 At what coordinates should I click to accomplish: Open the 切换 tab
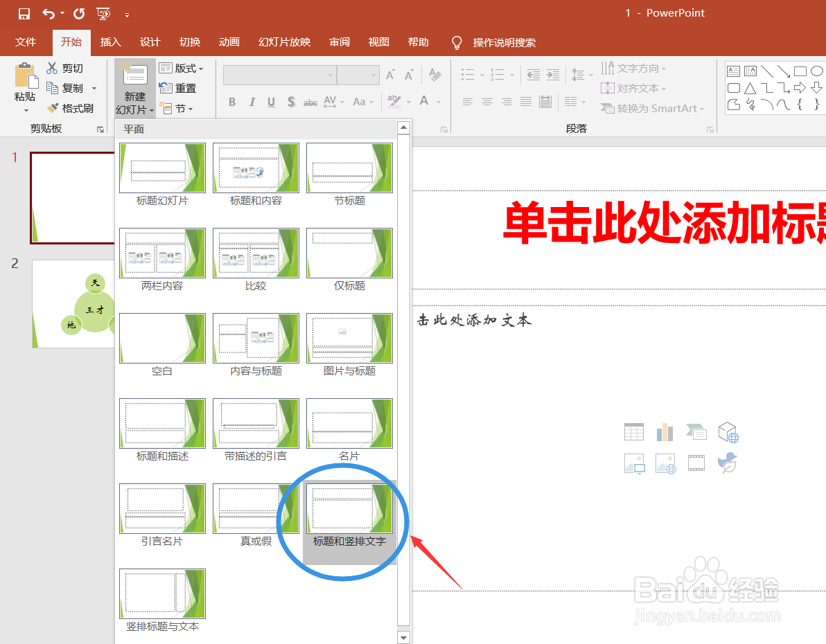[x=190, y=42]
